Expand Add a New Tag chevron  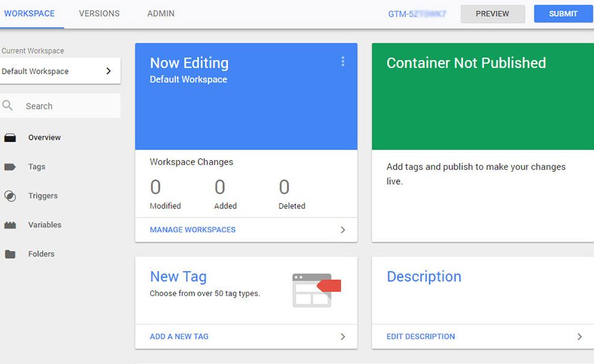[343, 336]
